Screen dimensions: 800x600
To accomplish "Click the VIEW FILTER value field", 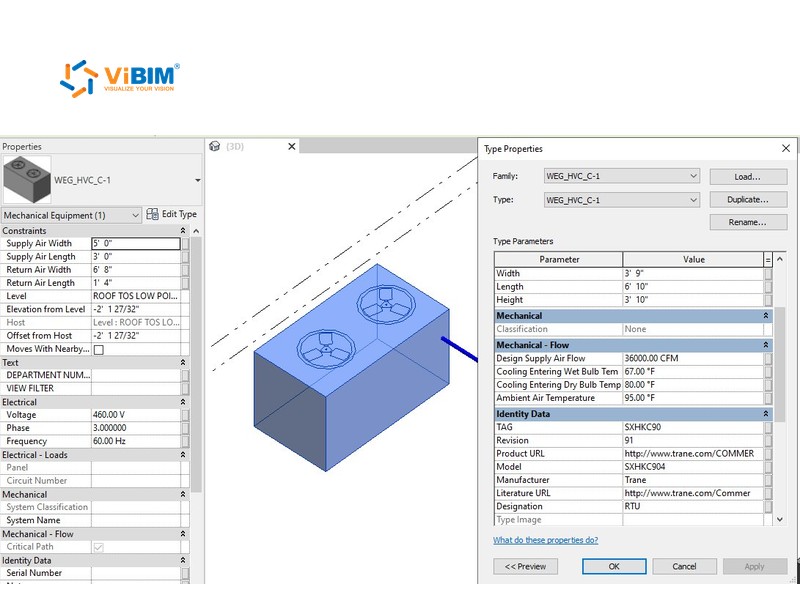I will coord(136,388).
